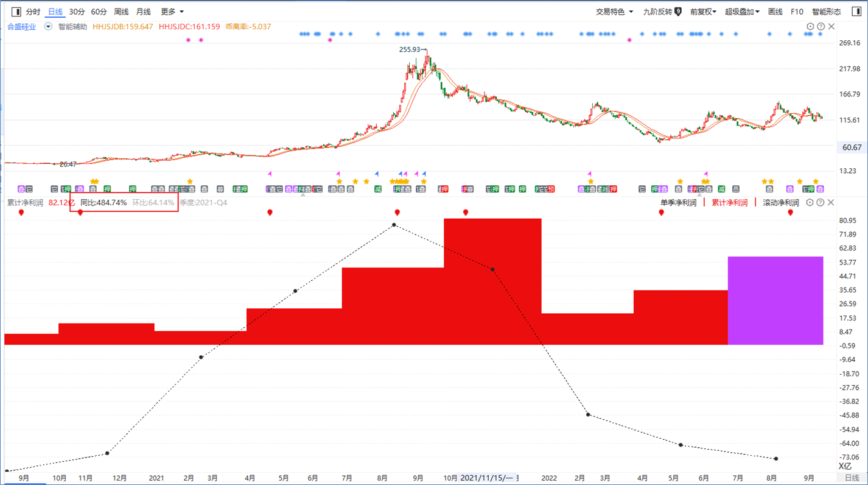Click the 同比:484.74% value

(104, 202)
